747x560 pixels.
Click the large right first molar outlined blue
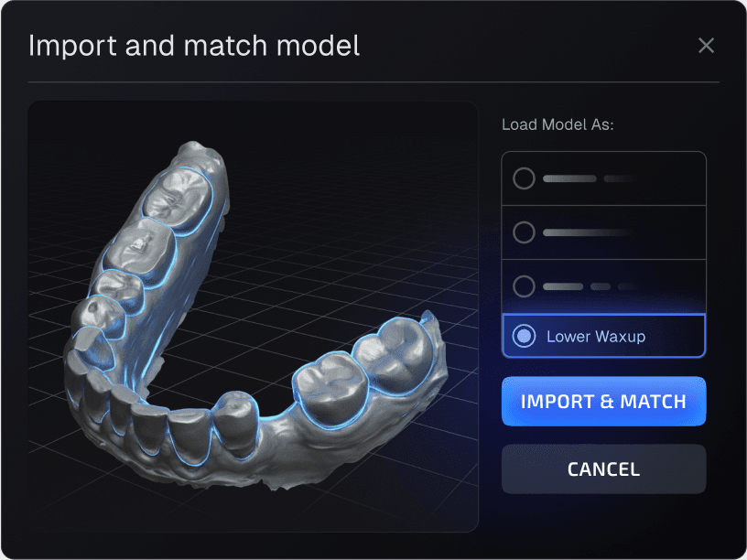329,386
